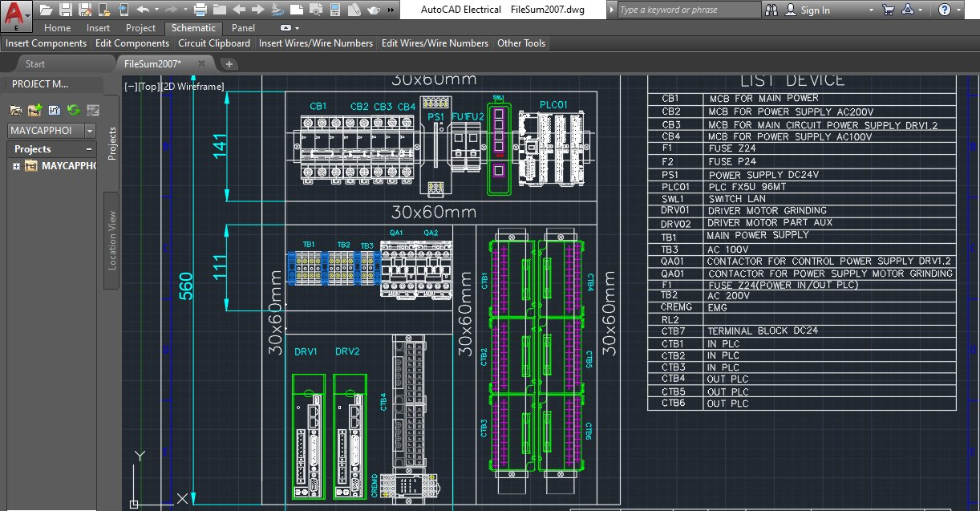This screenshot has height=511, width=980.
Task: Click Sign In link
Action: tap(816, 10)
